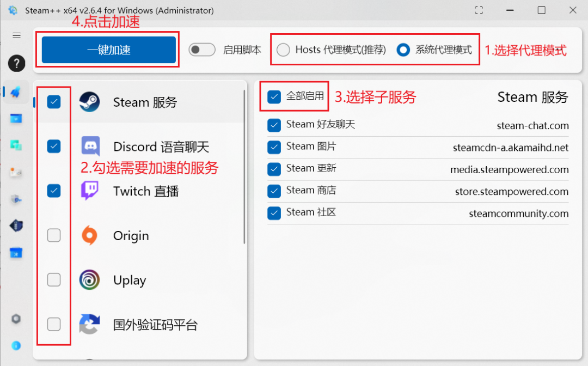
Task: Toggle the 全部启用 checkbox
Action: [274, 97]
